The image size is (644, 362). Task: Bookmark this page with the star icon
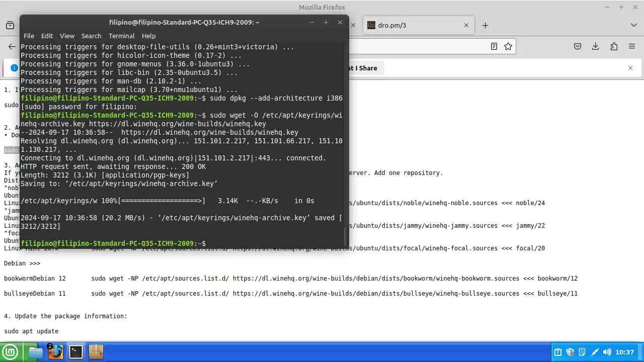pos(508,46)
